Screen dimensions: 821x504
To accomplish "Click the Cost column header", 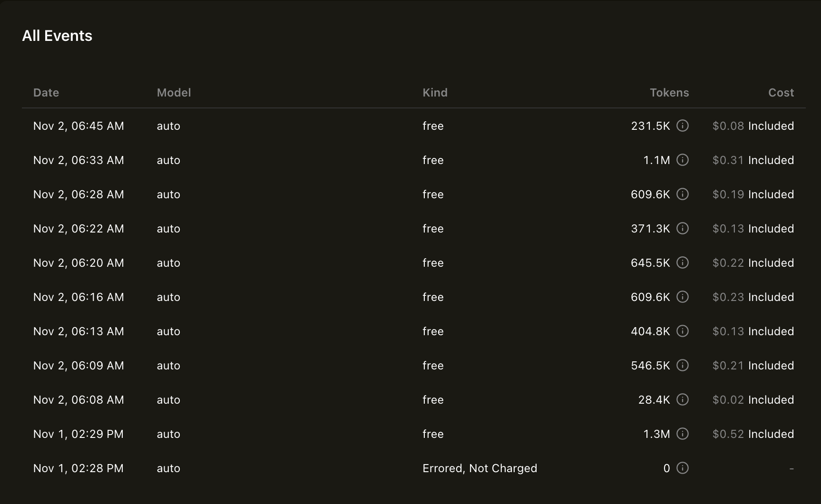I will [x=781, y=93].
